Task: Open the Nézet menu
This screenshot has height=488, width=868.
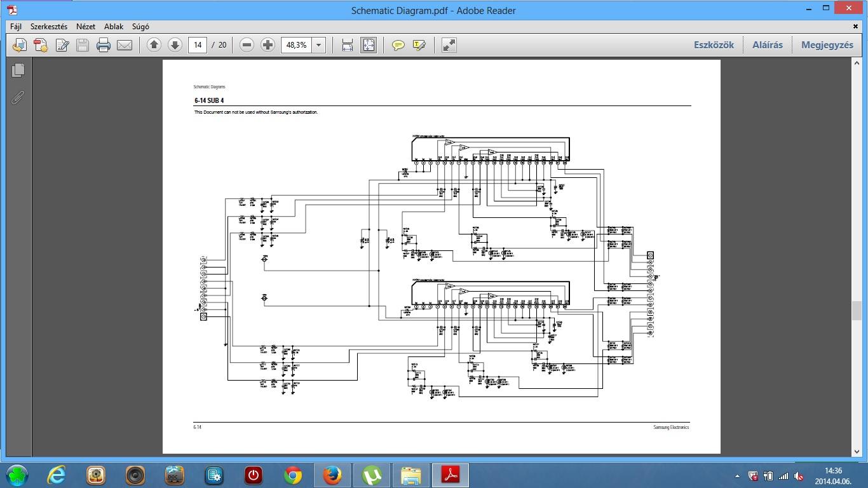Action: [86, 27]
